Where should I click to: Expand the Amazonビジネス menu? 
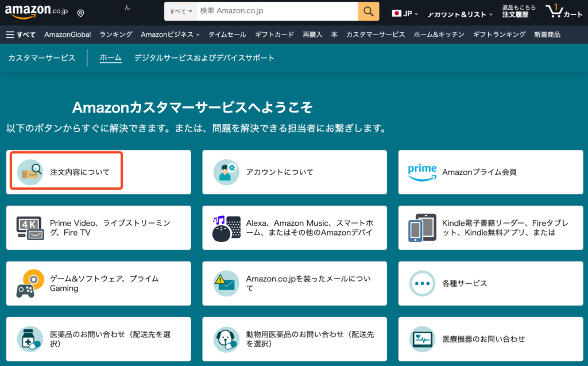pos(170,34)
